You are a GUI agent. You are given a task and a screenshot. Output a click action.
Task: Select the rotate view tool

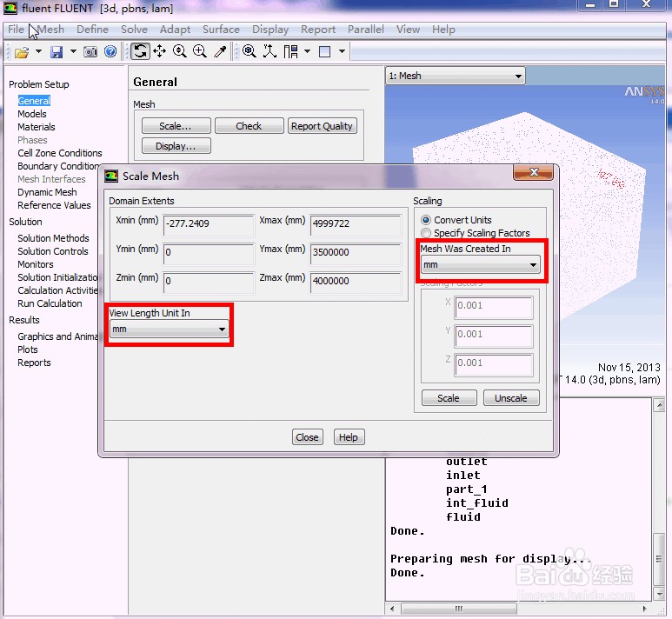pos(140,51)
